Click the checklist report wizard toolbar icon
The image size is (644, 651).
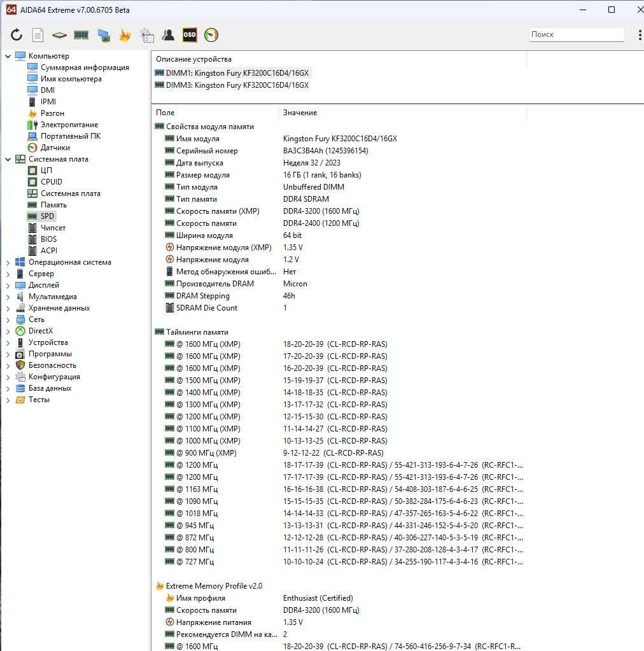click(x=147, y=35)
